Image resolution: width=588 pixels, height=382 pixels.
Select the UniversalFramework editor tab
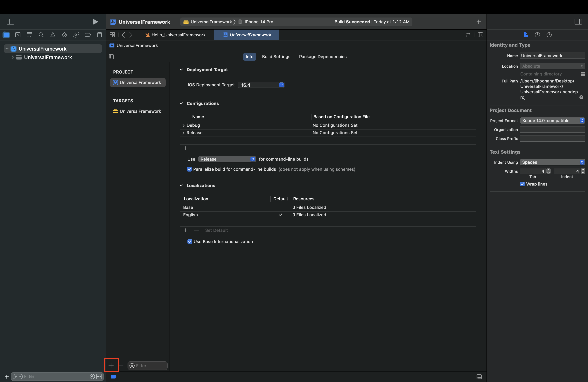(x=247, y=35)
